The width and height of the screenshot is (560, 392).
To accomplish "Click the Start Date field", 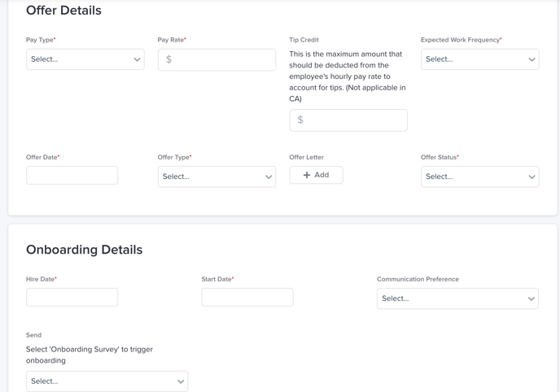I will 247,298.
